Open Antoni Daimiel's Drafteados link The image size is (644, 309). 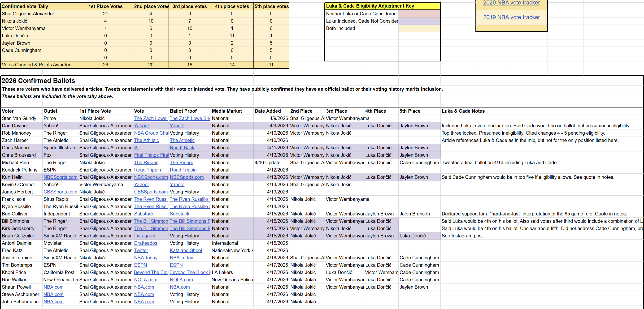pos(145,243)
